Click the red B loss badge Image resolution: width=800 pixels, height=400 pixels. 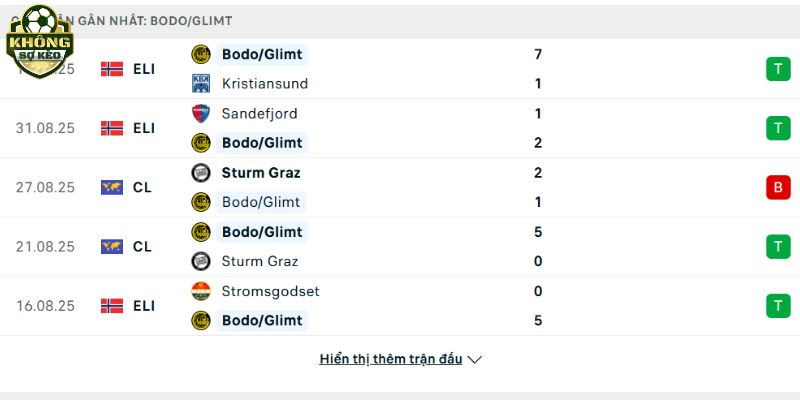[x=778, y=187]
